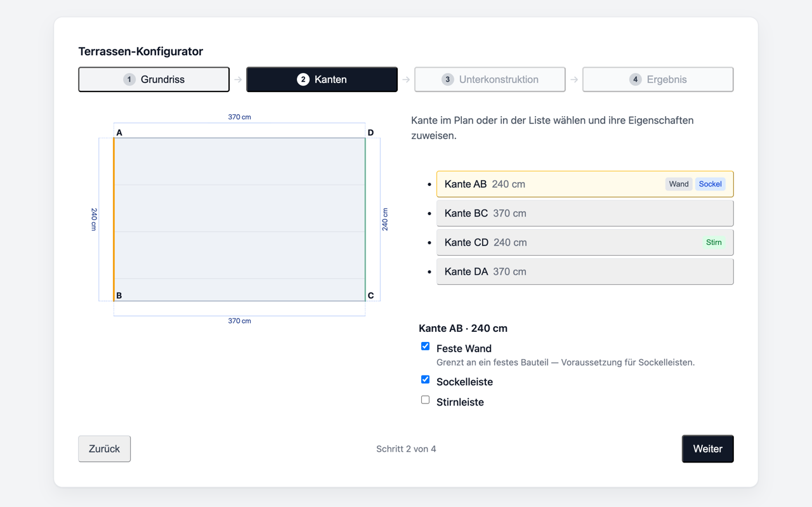The image size is (812, 507).
Task: Click the orange edge AB in the plan
Action: pos(114,220)
